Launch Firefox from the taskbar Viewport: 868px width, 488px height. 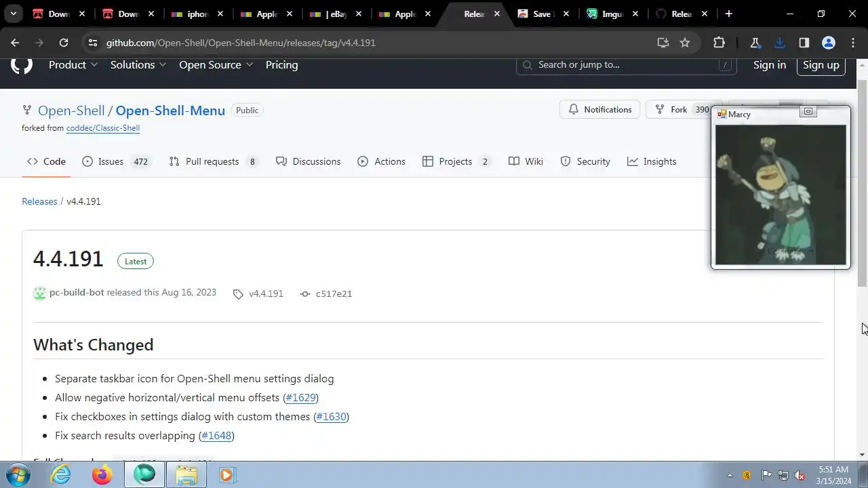tap(102, 475)
